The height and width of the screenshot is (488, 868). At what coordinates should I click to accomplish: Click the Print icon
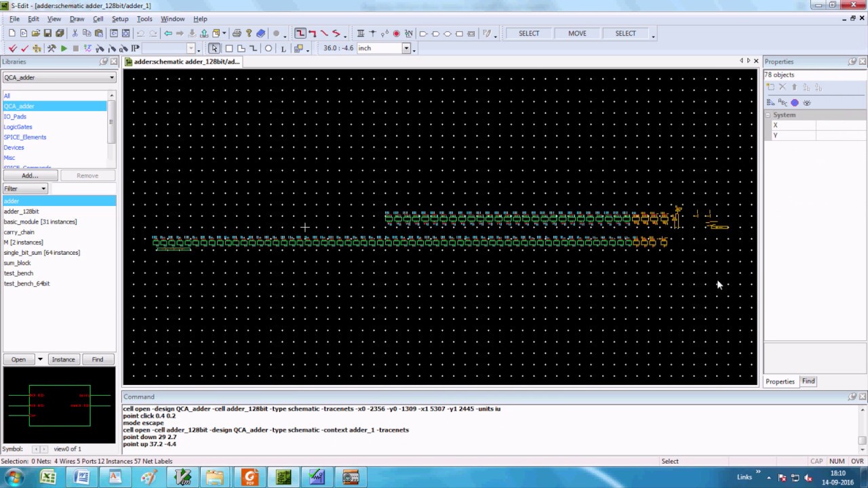[237, 33]
